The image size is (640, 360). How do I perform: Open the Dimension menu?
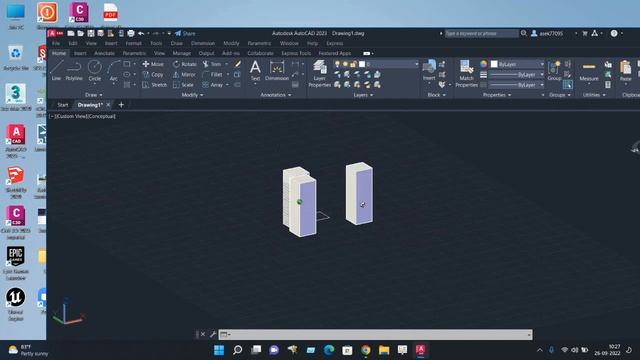tap(203, 43)
